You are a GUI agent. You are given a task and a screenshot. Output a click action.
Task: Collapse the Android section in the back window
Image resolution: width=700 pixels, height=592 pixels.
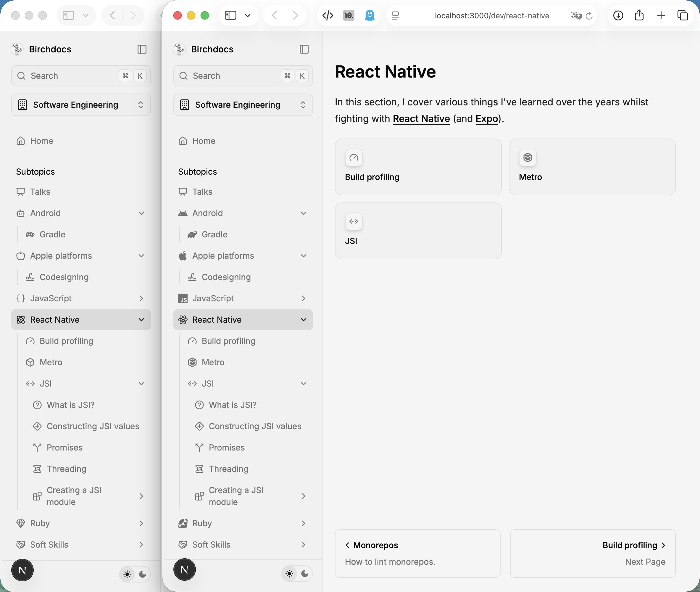click(141, 213)
